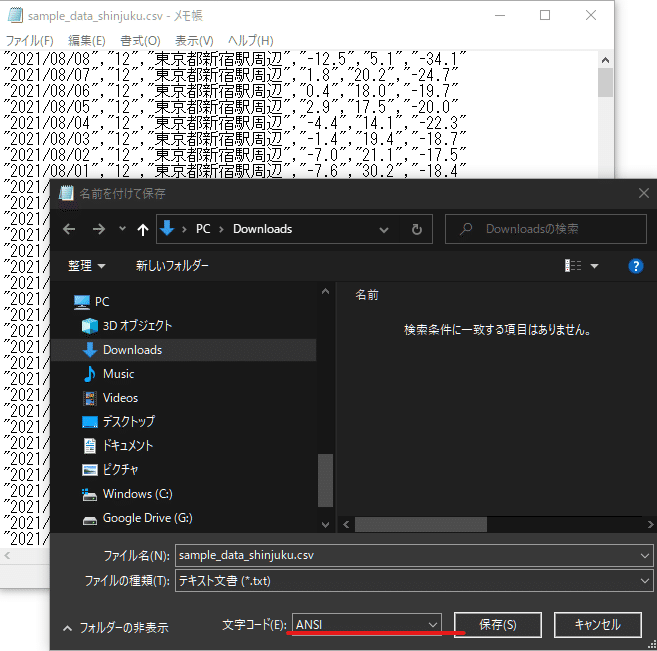Image resolution: width=657 pixels, height=651 pixels.
Task: Click the back arrow in the save dialog
Action: tap(69, 229)
